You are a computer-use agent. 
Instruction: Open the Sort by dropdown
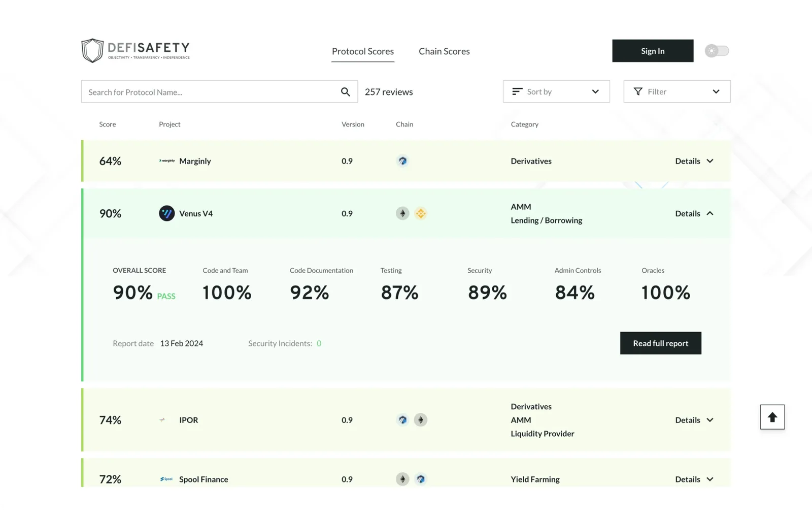coord(556,91)
